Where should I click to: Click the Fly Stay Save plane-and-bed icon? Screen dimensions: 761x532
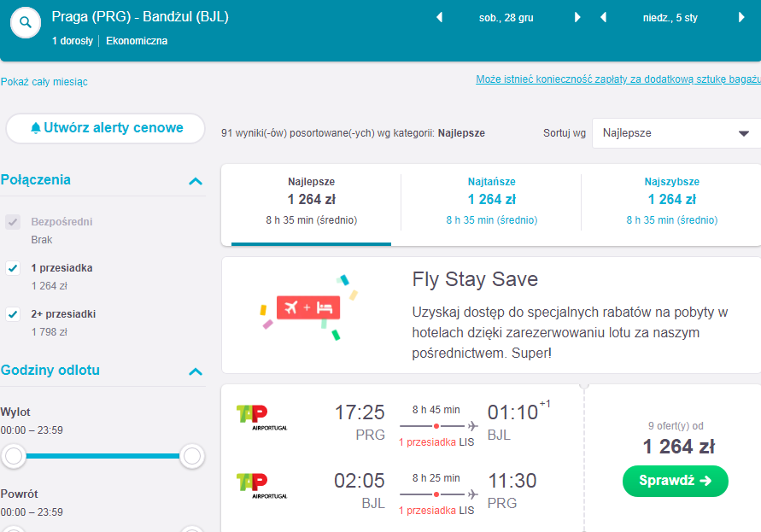(x=308, y=307)
